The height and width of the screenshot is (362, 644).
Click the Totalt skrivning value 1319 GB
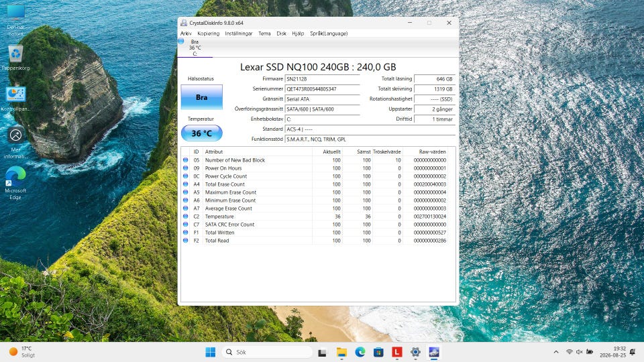[435, 89]
